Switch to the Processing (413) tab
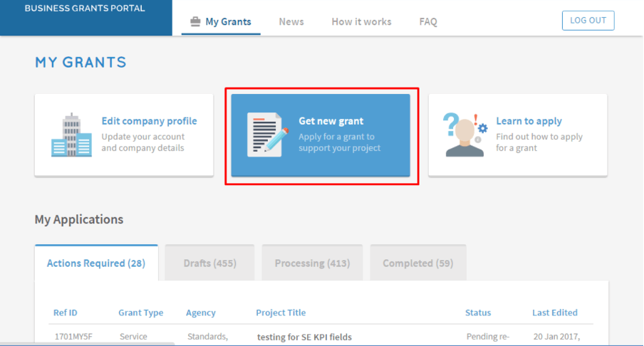The image size is (644, 346). click(x=312, y=263)
